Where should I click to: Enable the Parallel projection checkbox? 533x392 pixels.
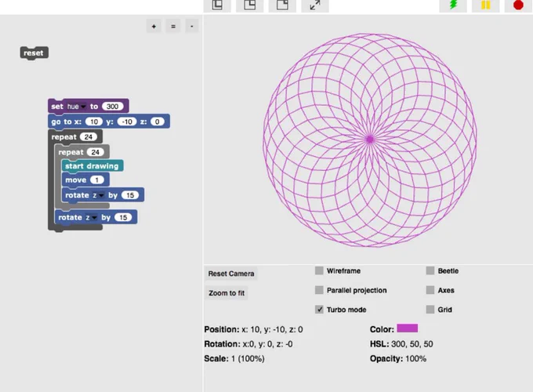[x=319, y=290]
